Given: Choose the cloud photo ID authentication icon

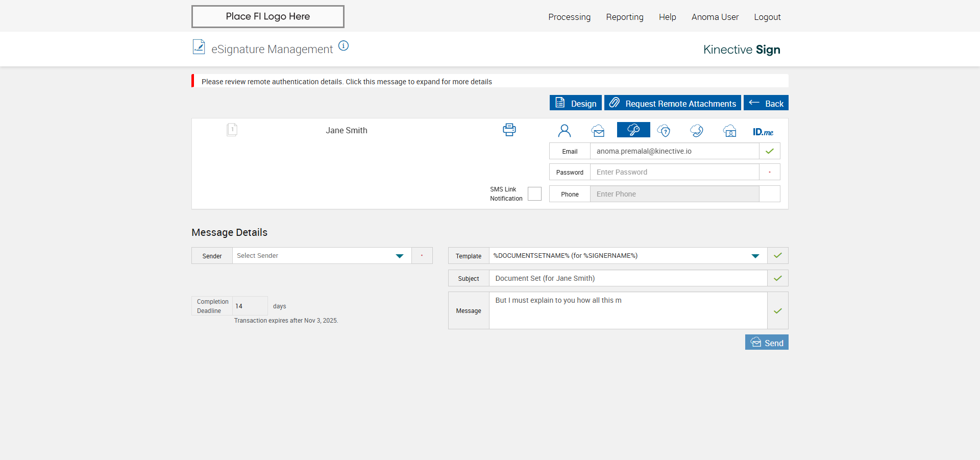Looking at the screenshot, I should 729,131.
